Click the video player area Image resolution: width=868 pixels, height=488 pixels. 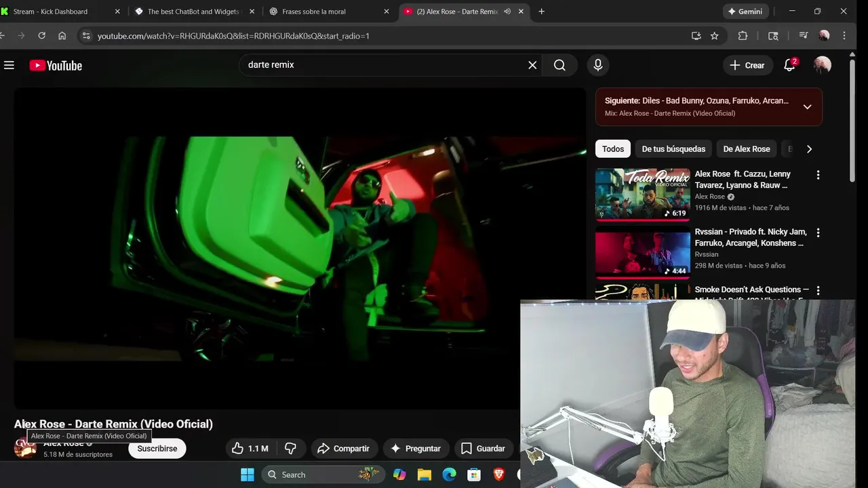click(x=300, y=249)
